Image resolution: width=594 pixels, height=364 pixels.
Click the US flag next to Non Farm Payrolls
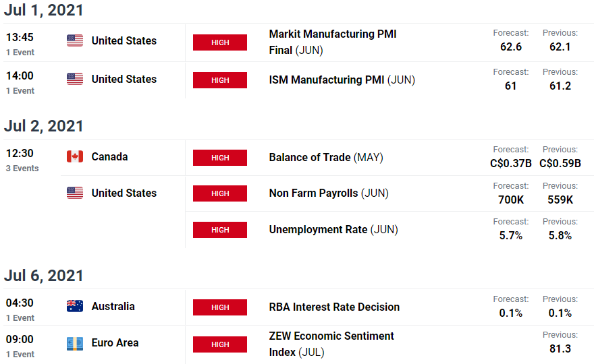click(x=75, y=193)
